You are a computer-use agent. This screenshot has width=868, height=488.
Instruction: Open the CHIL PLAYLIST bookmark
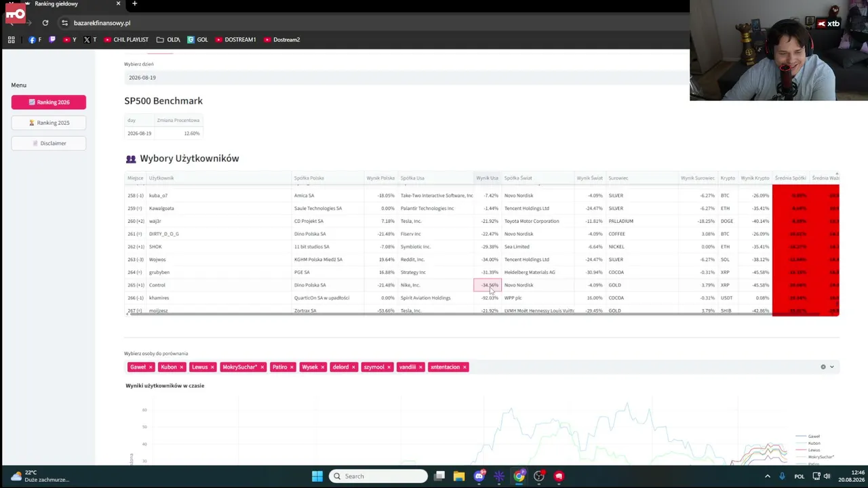tap(126, 40)
